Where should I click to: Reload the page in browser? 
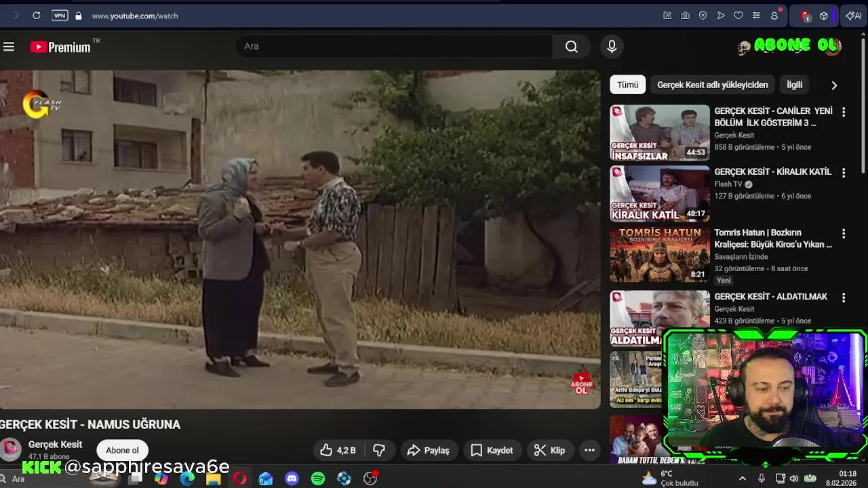point(37,16)
